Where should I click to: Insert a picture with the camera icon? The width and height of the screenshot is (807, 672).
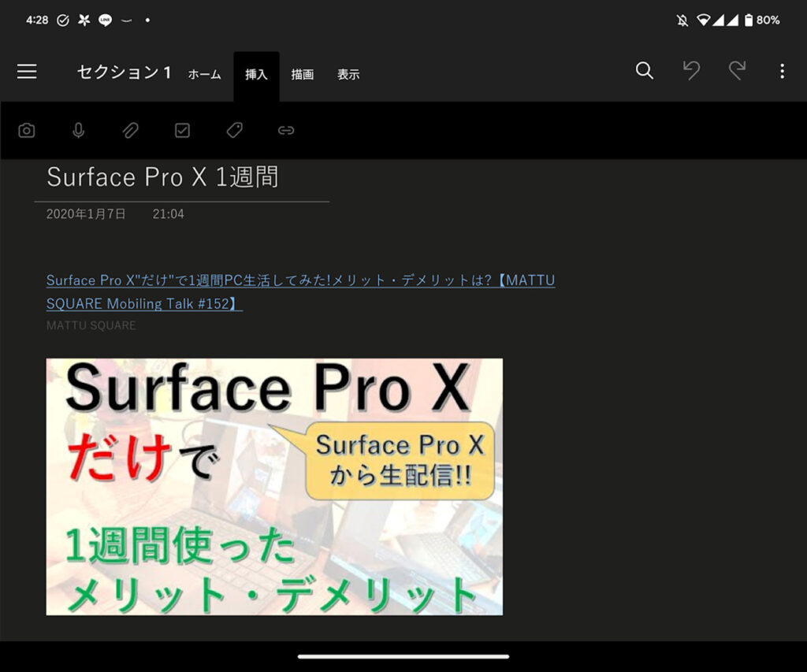tap(27, 131)
